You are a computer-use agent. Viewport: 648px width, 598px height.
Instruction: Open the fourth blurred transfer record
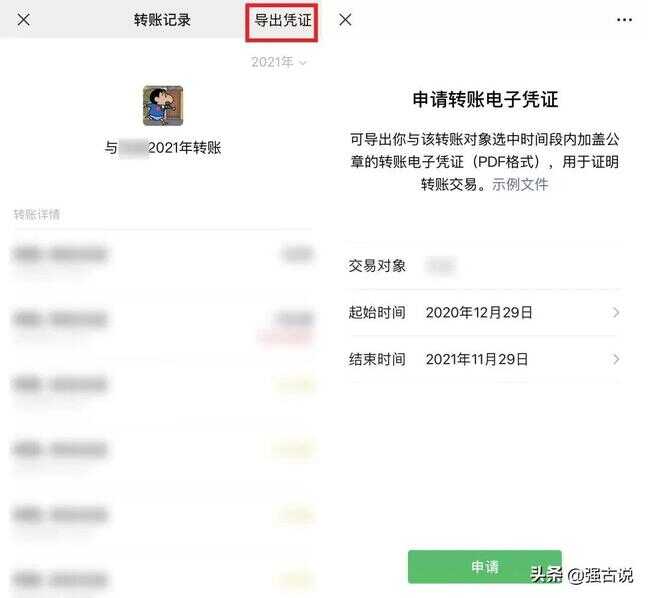[162, 449]
